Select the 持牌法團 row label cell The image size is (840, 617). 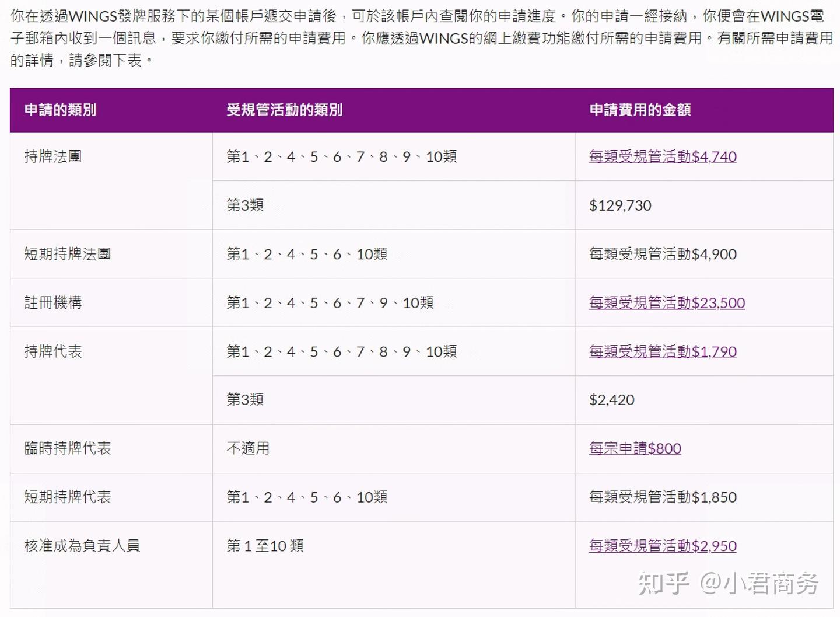pos(52,156)
